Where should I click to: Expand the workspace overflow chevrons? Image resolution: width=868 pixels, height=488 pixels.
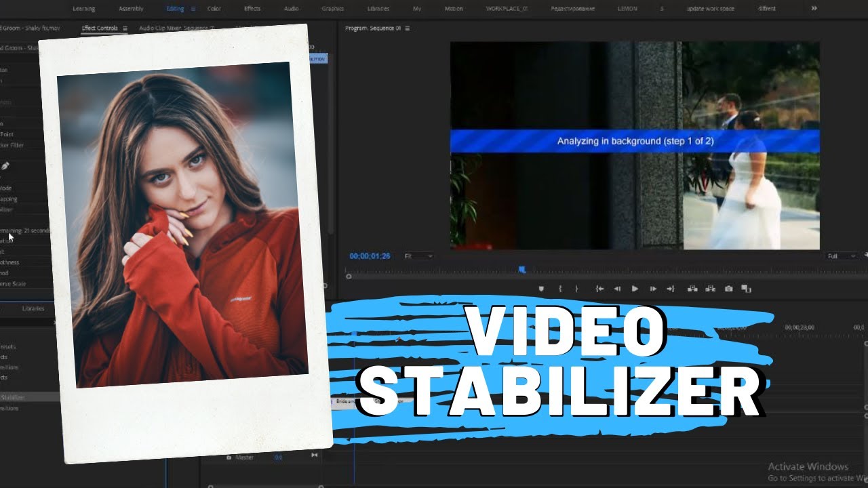coord(814,8)
